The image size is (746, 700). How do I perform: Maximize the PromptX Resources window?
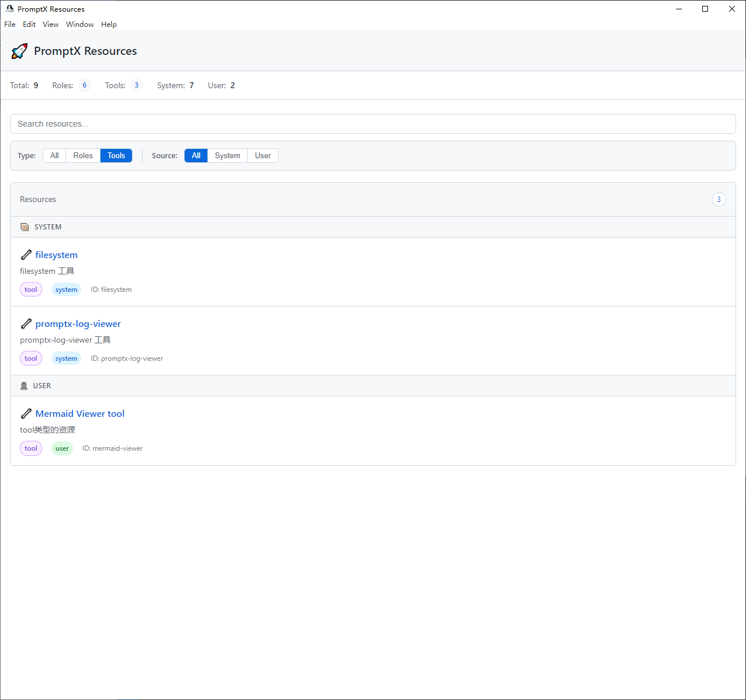[x=705, y=9]
